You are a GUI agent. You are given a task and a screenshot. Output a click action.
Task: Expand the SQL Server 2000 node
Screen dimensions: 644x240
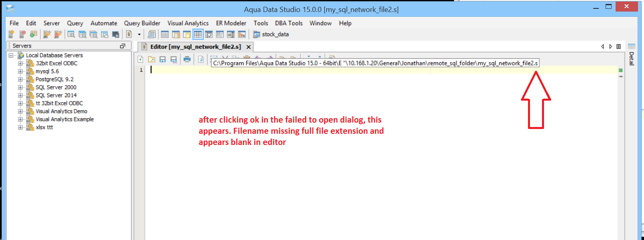20,87
